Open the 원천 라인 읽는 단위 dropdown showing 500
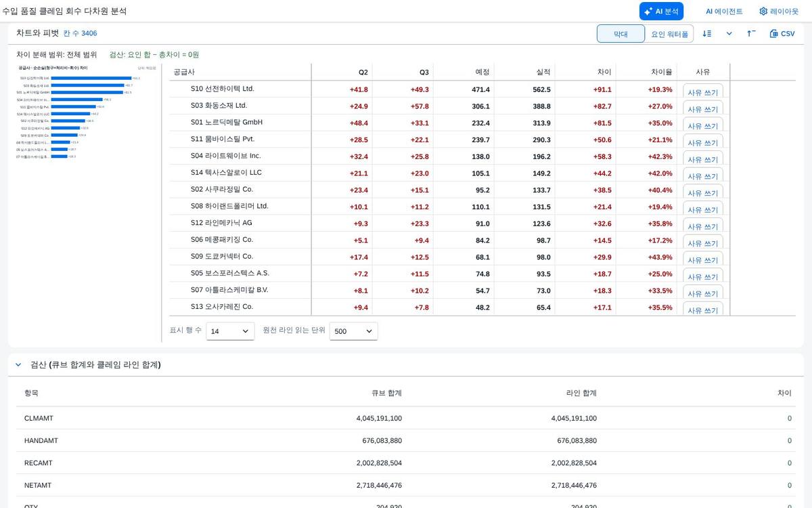 pos(353,331)
